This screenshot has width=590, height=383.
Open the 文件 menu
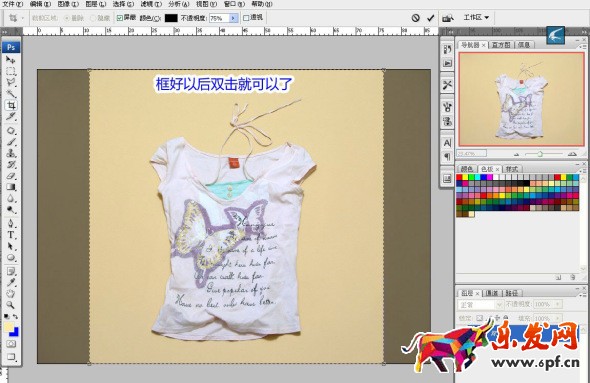pos(12,4)
